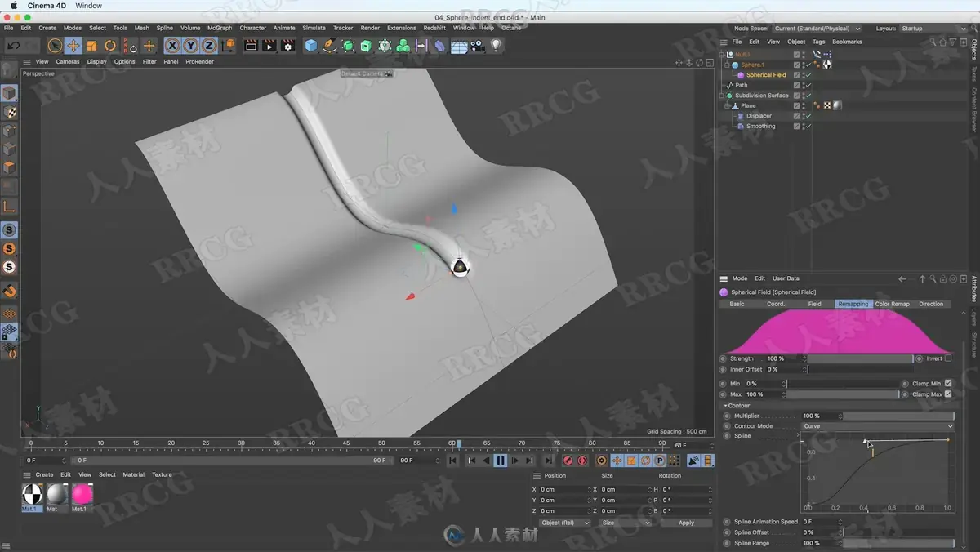Click the Spline Range slider bar
This screenshot has width=980, height=552.
(x=898, y=543)
